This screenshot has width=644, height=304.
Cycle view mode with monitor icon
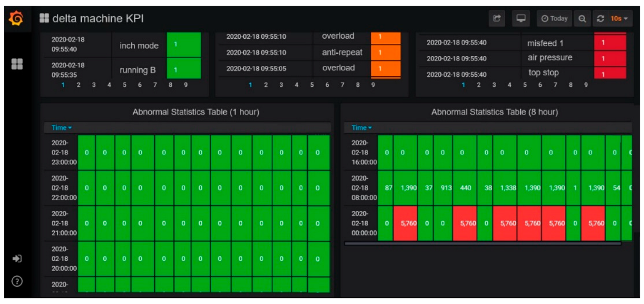521,19
